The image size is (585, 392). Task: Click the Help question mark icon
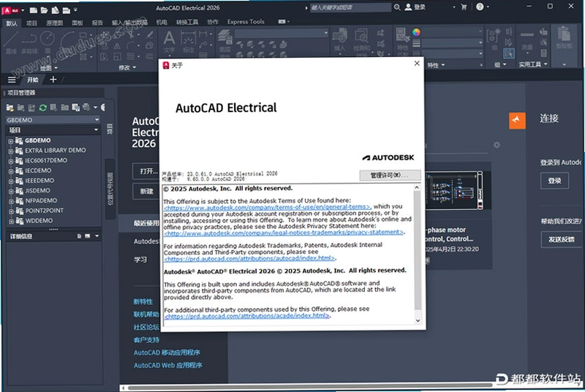480,7
